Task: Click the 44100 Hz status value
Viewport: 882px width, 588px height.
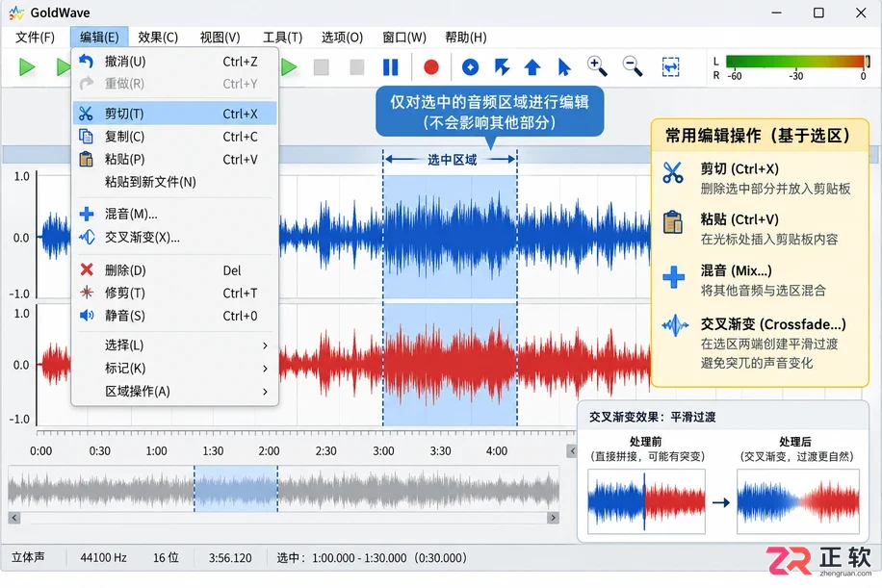Action: (103, 557)
